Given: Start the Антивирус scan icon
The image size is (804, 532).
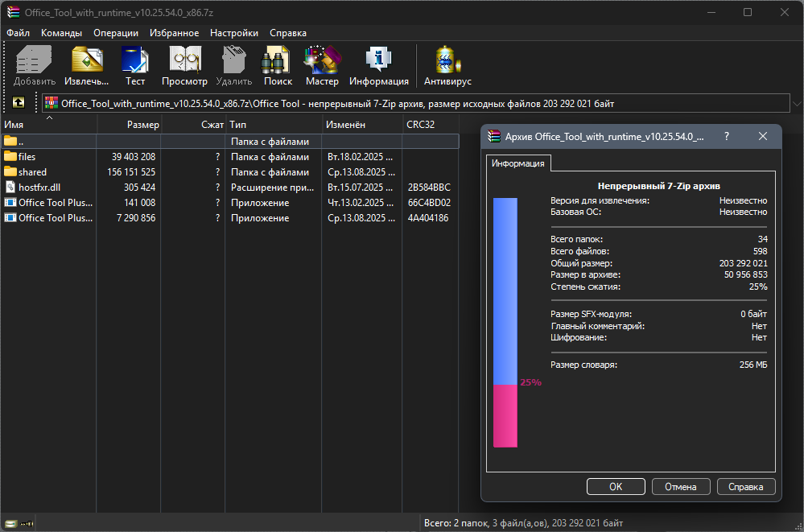Looking at the screenshot, I should [447, 60].
